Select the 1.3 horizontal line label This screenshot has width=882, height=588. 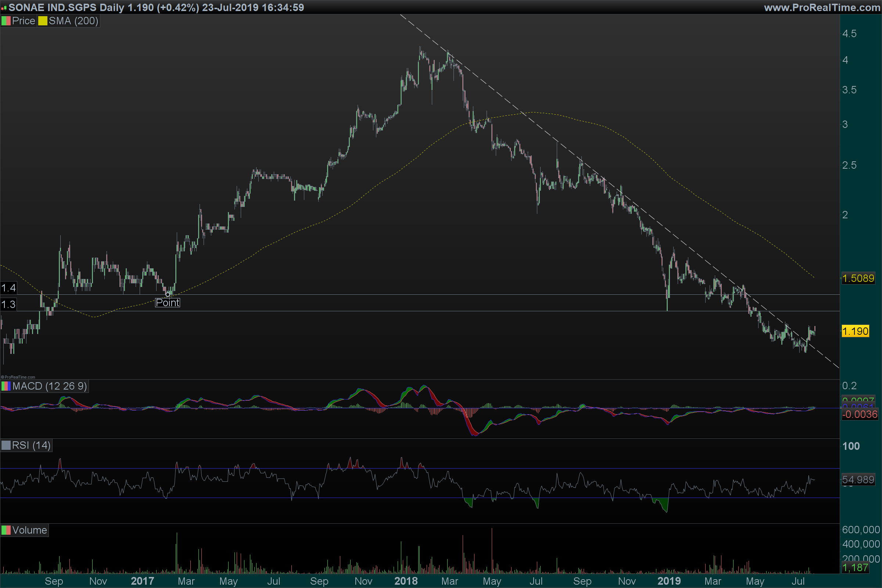click(x=8, y=304)
